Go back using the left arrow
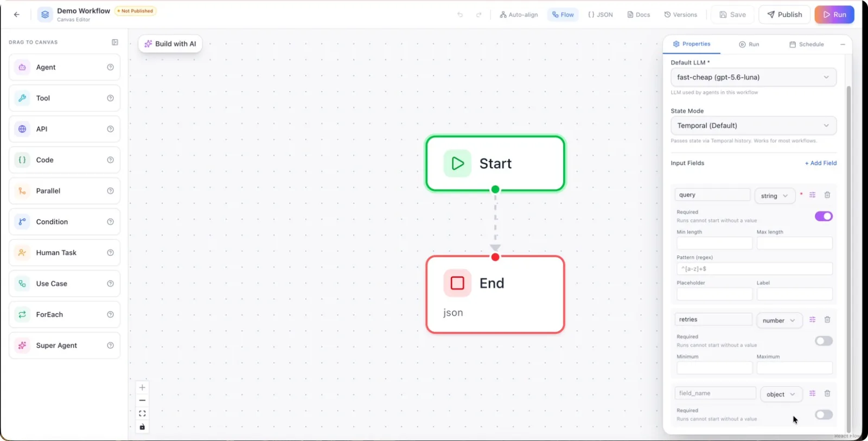This screenshot has width=868, height=441. [x=17, y=15]
